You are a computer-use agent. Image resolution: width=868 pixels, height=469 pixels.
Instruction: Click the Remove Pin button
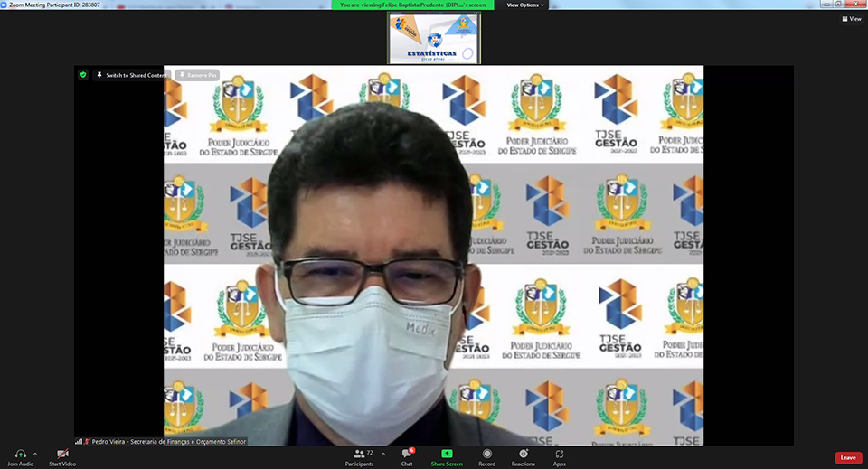(197, 75)
